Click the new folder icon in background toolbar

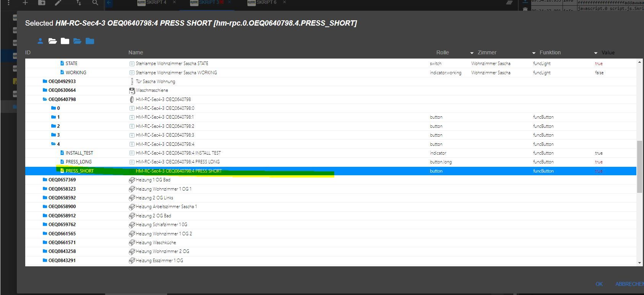pos(42,3)
